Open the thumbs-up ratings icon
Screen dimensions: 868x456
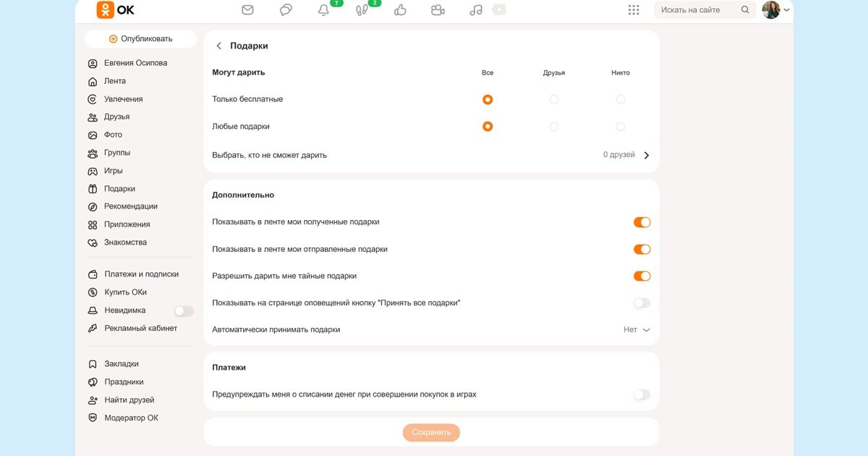click(400, 10)
